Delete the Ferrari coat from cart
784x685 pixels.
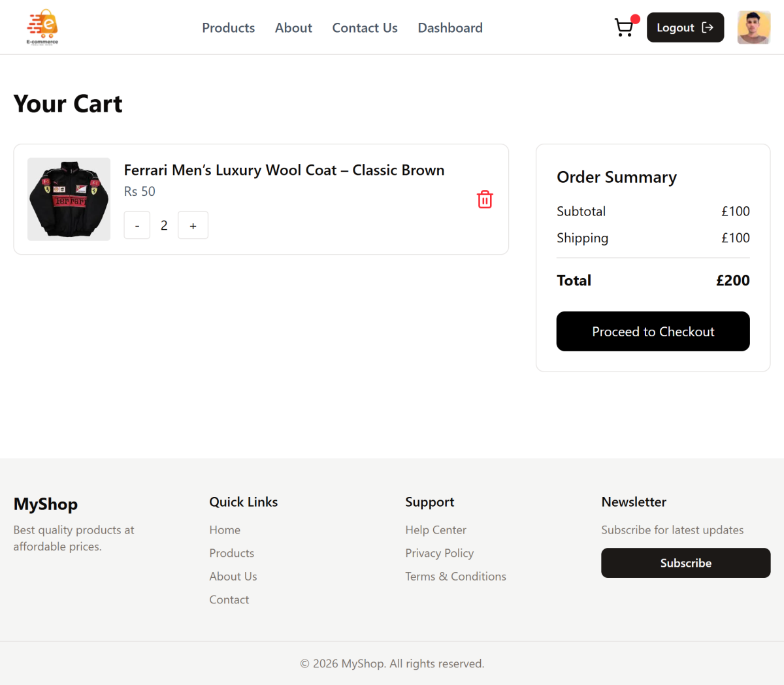tap(485, 199)
